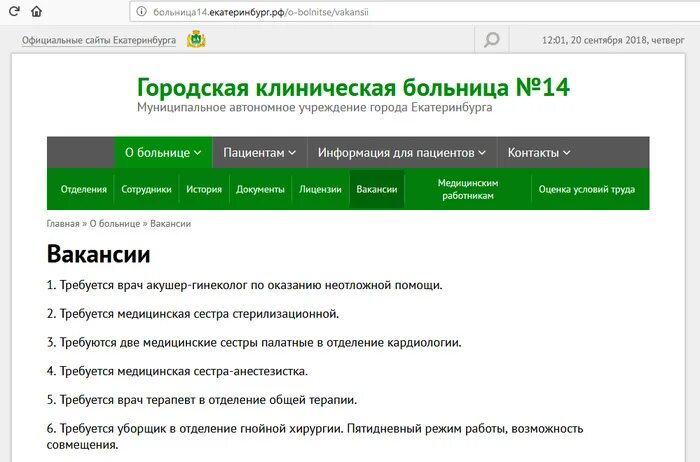The width and height of the screenshot is (700, 462).
Task: Open the Сотрудники submenu item
Action: click(x=146, y=189)
